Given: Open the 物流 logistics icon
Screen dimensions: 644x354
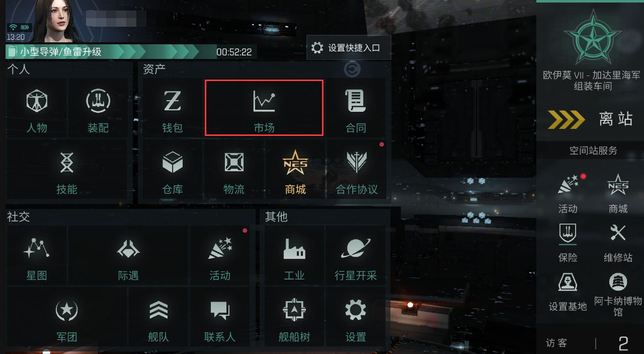Looking at the screenshot, I should point(234,169).
